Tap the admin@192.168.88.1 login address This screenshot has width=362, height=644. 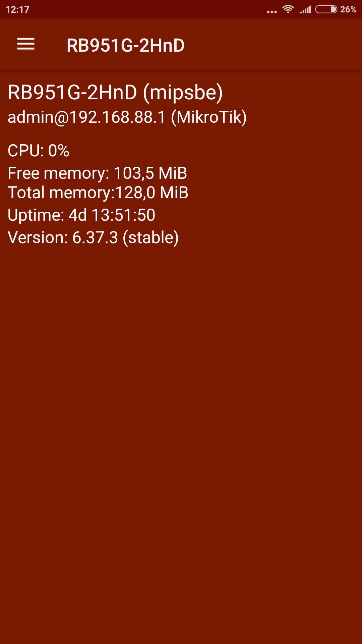coord(87,117)
